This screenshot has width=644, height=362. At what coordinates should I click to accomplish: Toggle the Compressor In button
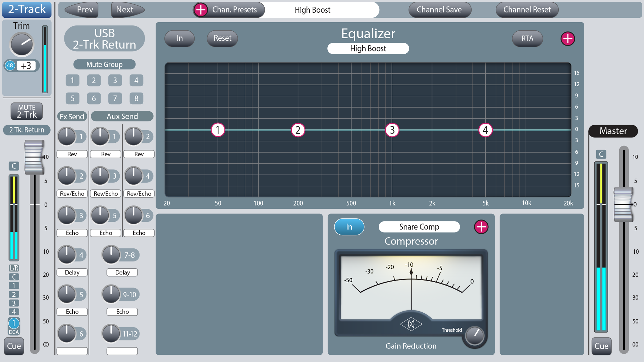tap(349, 227)
